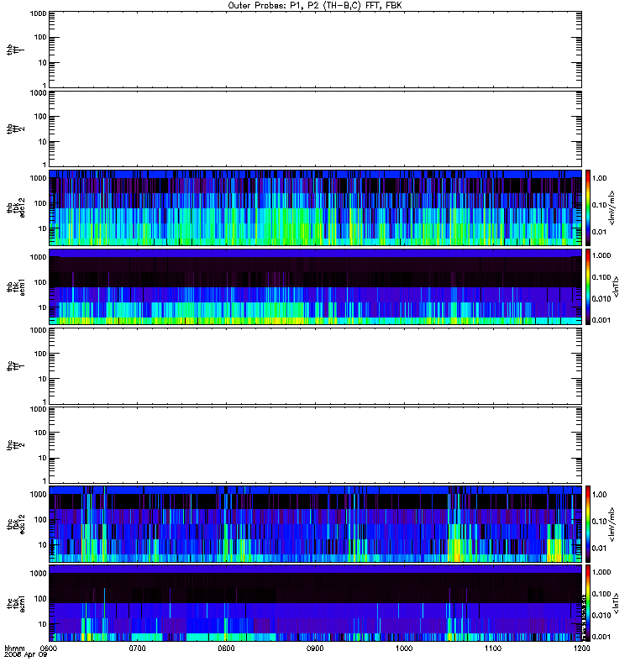Click the 'thc fff 1' y-axis title

(x=16, y=366)
